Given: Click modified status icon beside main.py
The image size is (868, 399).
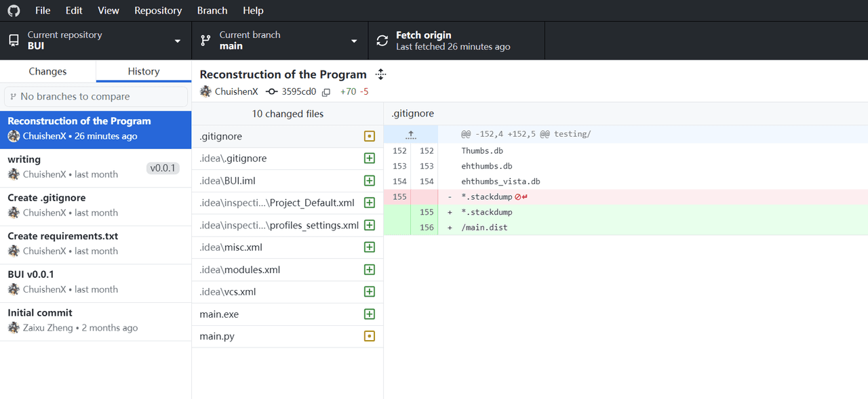Looking at the screenshot, I should (370, 336).
